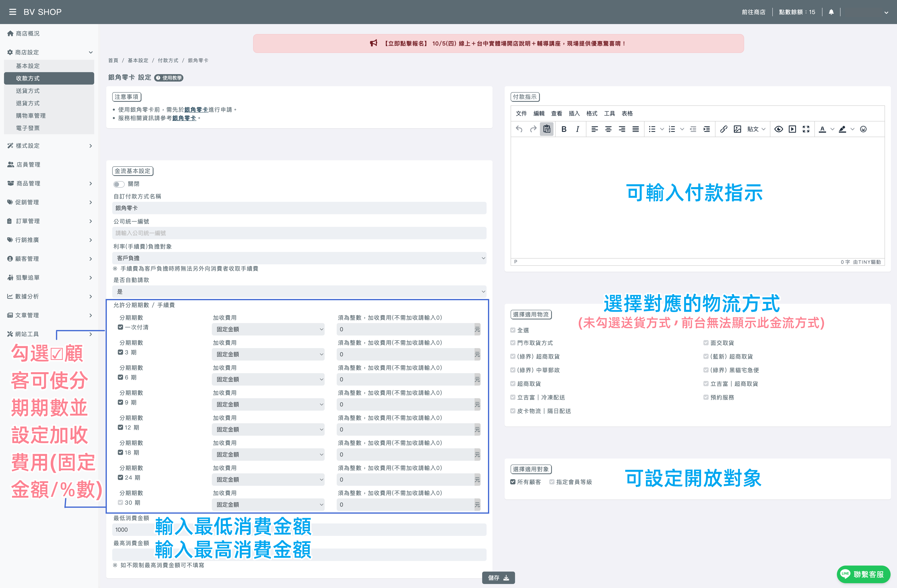Insert a bulleted list
This screenshot has height=588, width=897.
pos(652,129)
